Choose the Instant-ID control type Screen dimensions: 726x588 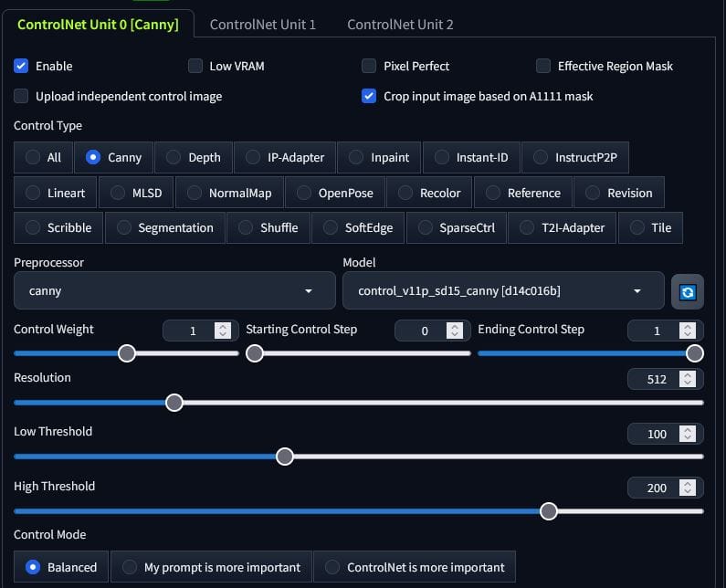471,157
